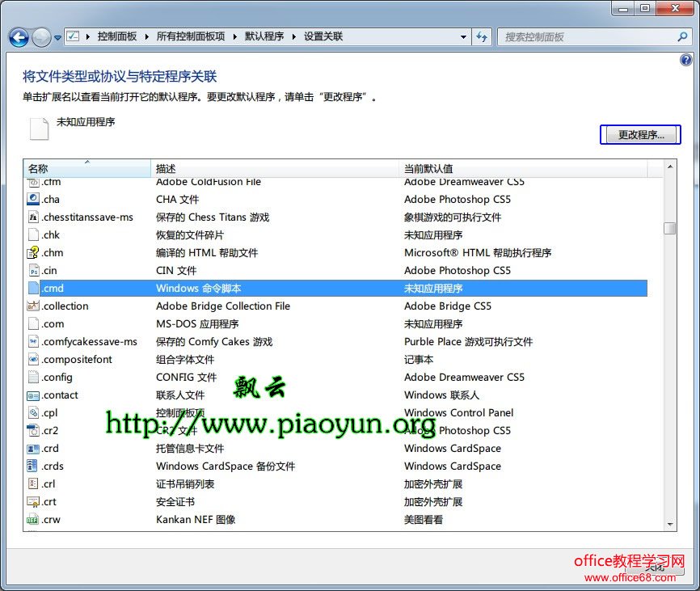
Task: Click the Back navigation arrow
Action: point(19,37)
